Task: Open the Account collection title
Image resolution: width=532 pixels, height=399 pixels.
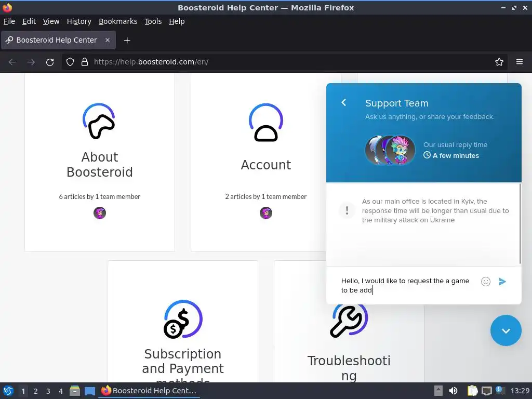Action: 266,165
